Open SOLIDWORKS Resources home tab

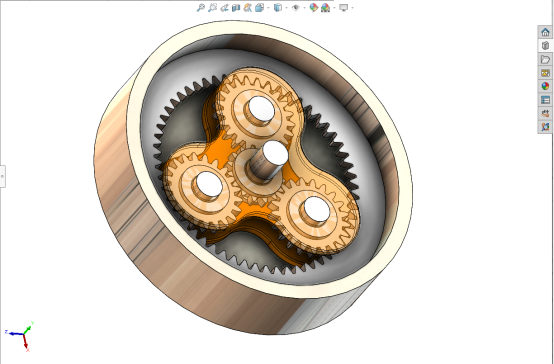[x=545, y=33]
